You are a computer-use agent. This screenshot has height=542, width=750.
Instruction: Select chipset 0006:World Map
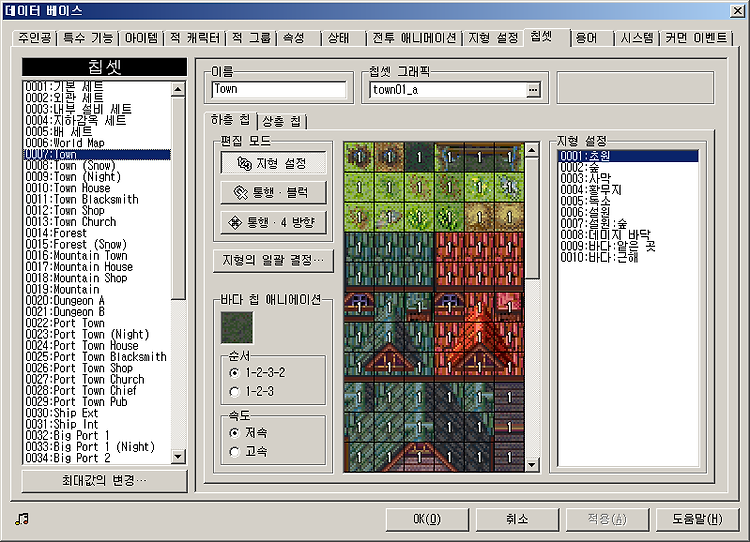tap(97, 143)
